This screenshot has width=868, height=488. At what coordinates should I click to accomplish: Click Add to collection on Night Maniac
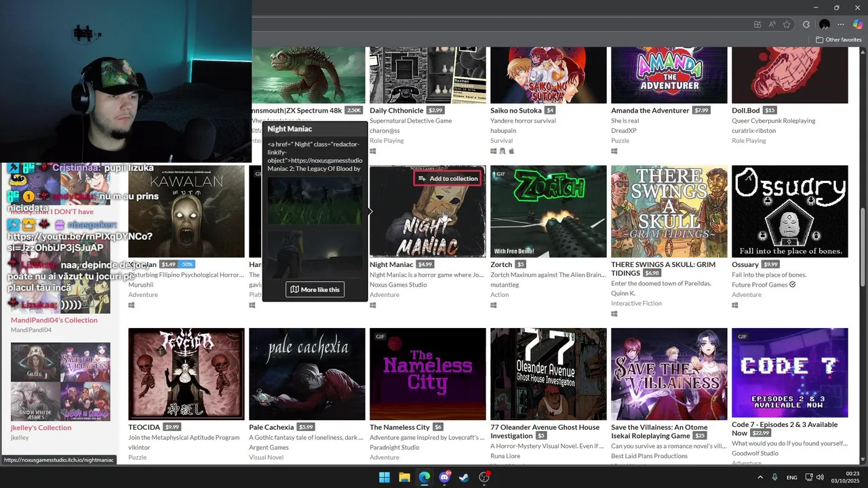[448, 178]
